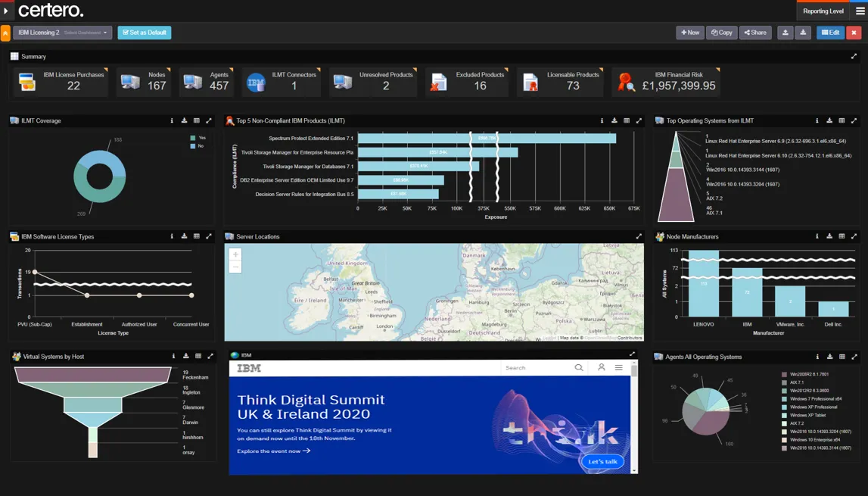This screenshot has width=868, height=496.
Task: Open the Select Dashboard dropdown
Action: click(x=85, y=33)
